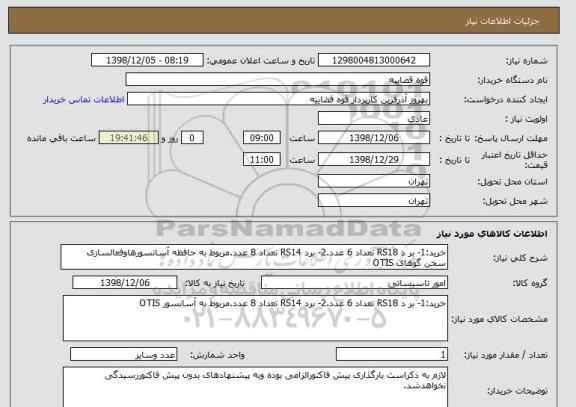The width and height of the screenshot is (576, 407).
Task: Click the response deadline date 1398/12/06
Action: [x=374, y=138]
